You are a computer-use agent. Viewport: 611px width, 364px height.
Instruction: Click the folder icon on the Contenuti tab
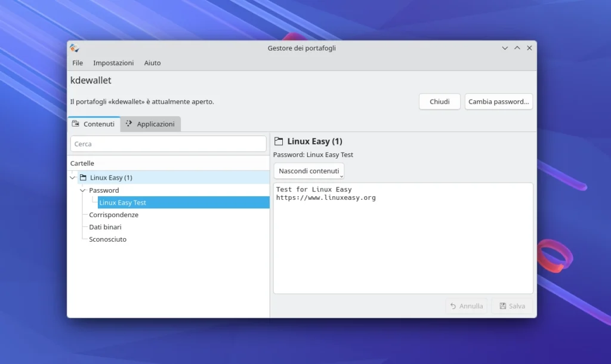pos(76,124)
